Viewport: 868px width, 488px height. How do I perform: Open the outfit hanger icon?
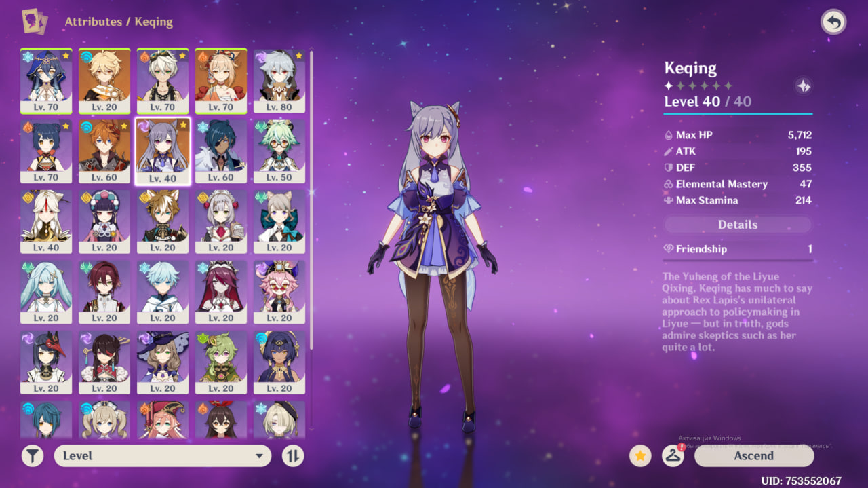click(x=672, y=455)
